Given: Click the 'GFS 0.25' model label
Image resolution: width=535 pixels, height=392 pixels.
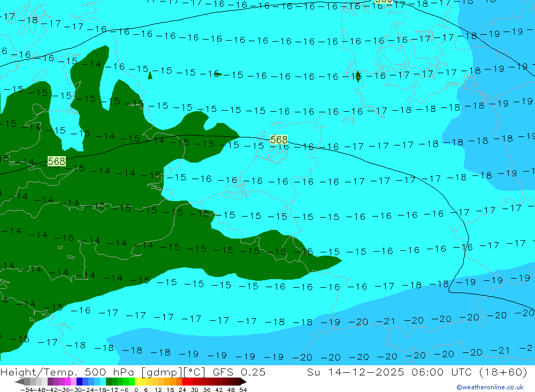Looking at the screenshot, I should tap(239, 372).
